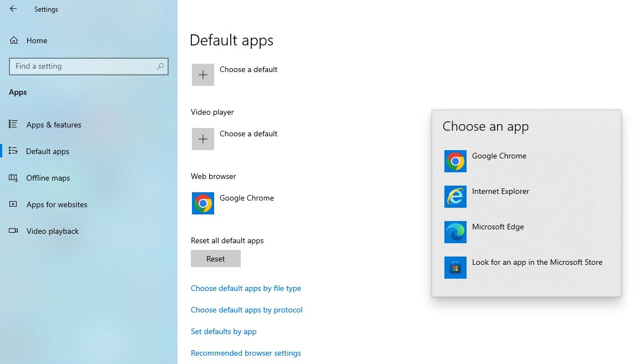Click plus icon under Video player
643x364 pixels.
point(203,139)
